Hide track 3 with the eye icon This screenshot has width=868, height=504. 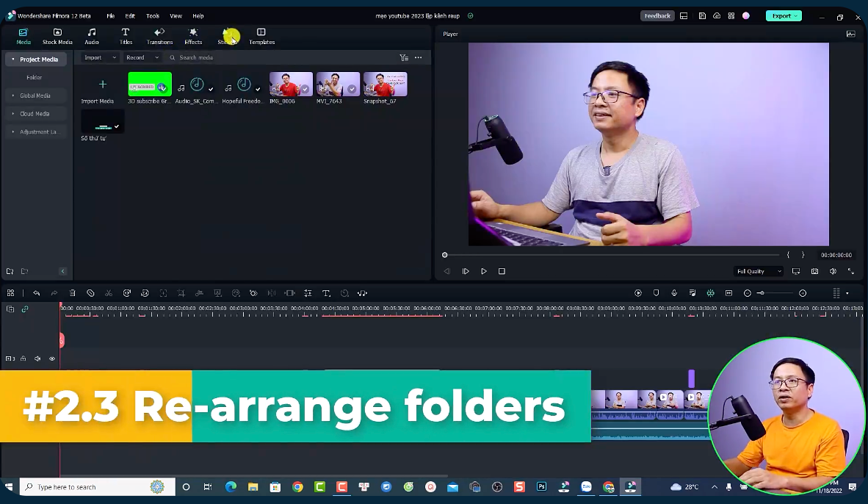tap(52, 359)
